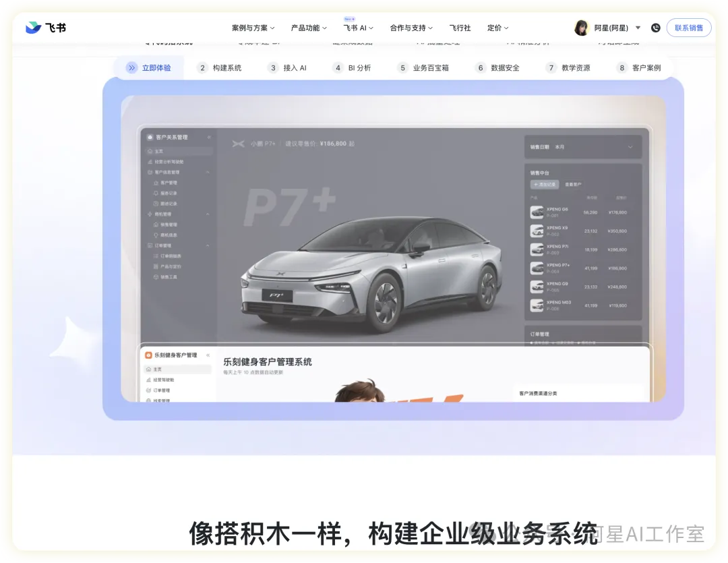Image resolution: width=728 pixels, height=563 pixels.
Task: Click the 客户关系管理 app icon
Action: tap(150, 137)
